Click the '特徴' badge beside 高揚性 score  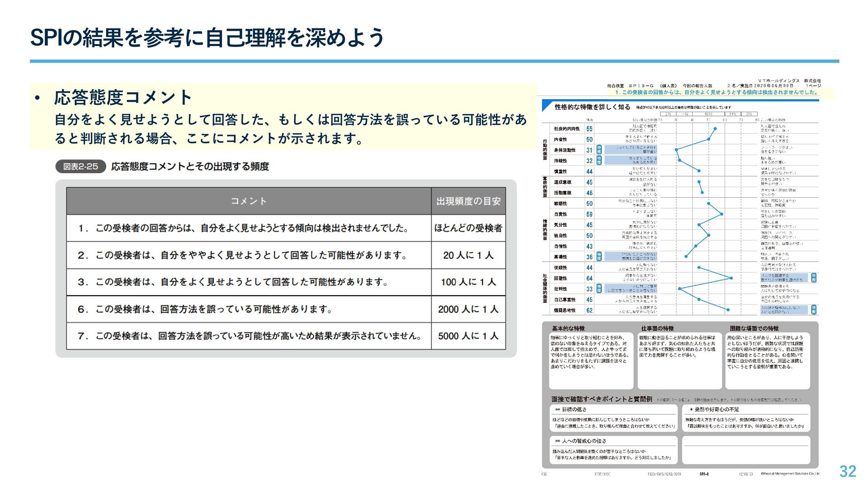599,256
